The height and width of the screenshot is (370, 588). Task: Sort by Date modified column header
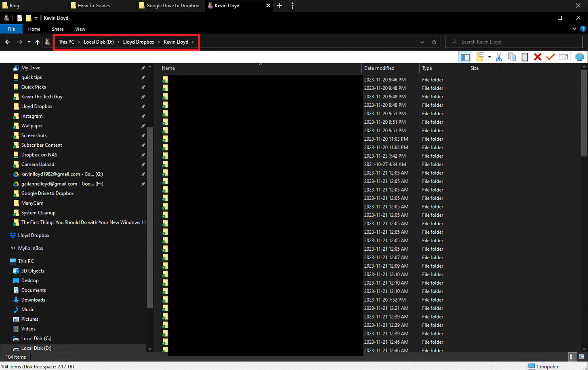[x=391, y=68]
